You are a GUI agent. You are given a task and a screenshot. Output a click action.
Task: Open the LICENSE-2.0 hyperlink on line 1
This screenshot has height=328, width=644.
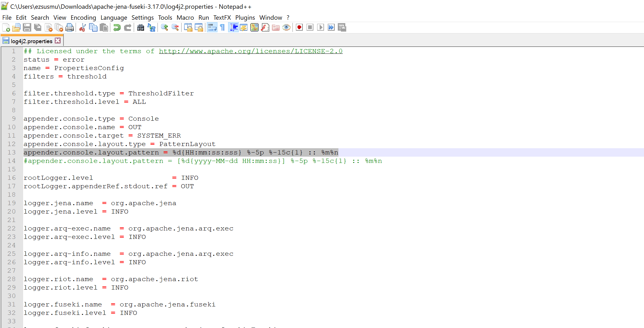click(250, 51)
